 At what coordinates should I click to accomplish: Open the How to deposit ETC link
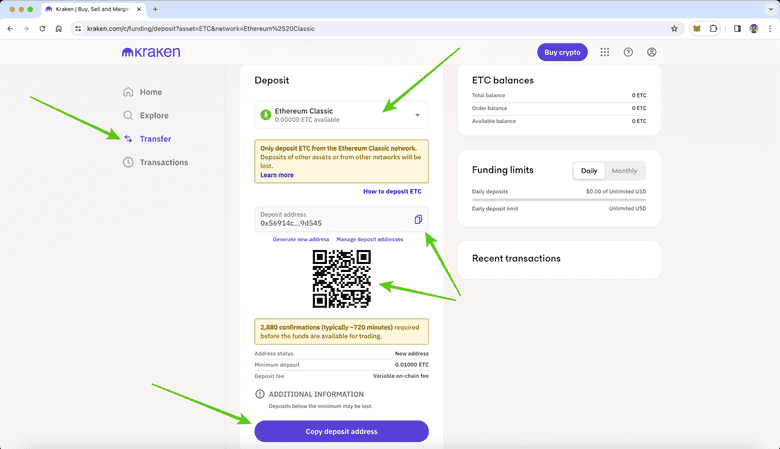pyautogui.click(x=392, y=191)
